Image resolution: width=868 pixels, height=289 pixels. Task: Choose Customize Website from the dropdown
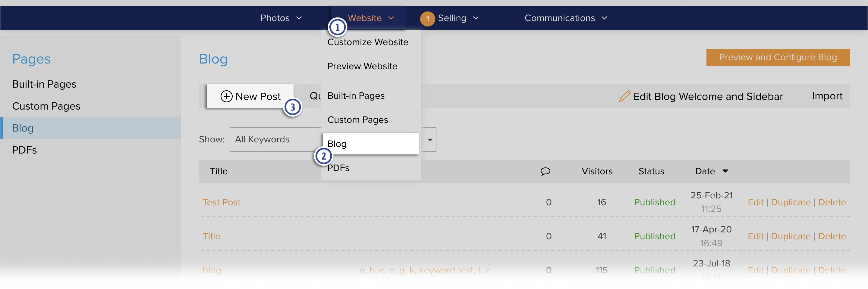pyautogui.click(x=368, y=42)
